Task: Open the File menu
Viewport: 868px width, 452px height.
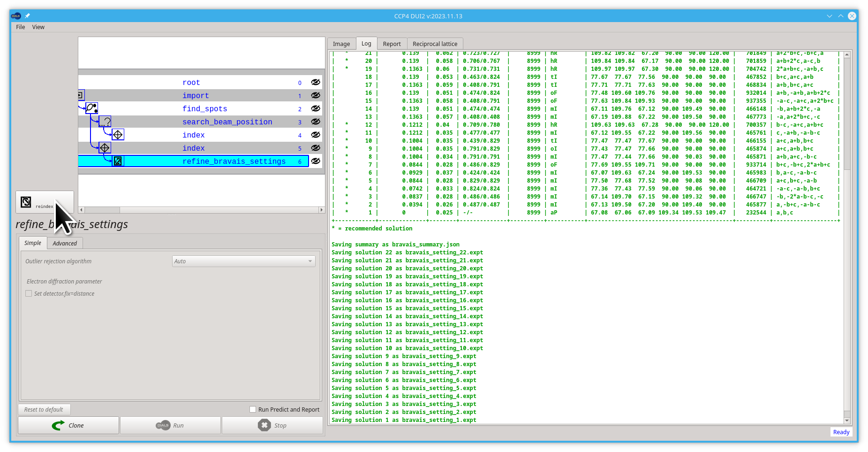Action: pyautogui.click(x=20, y=27)
